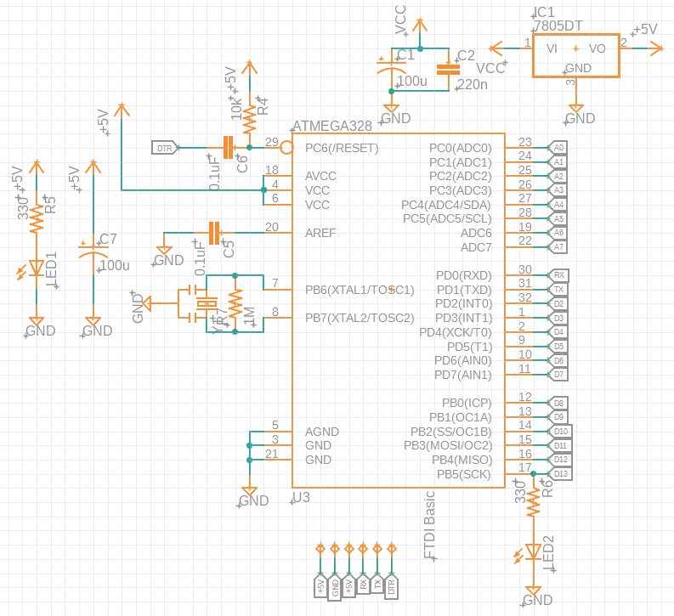Select the D13 net label
Image resolution: width=674 pixels, height=616 pixels.
(561, 473)
